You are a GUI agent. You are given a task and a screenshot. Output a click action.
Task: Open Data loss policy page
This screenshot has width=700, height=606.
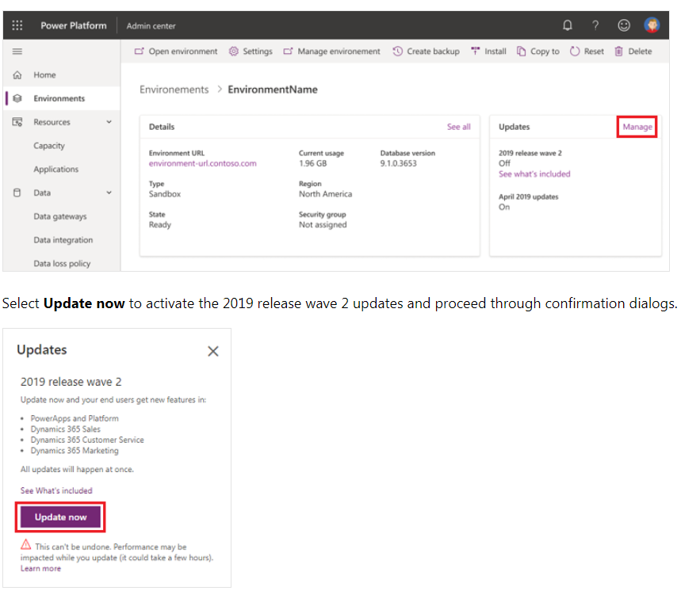point(62,264)
